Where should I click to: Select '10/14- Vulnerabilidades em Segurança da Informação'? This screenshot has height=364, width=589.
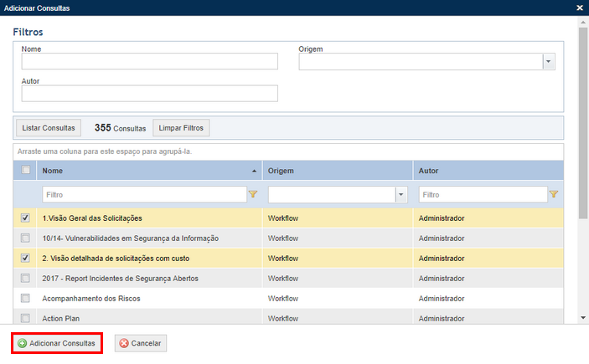click(x=131, y=238)
